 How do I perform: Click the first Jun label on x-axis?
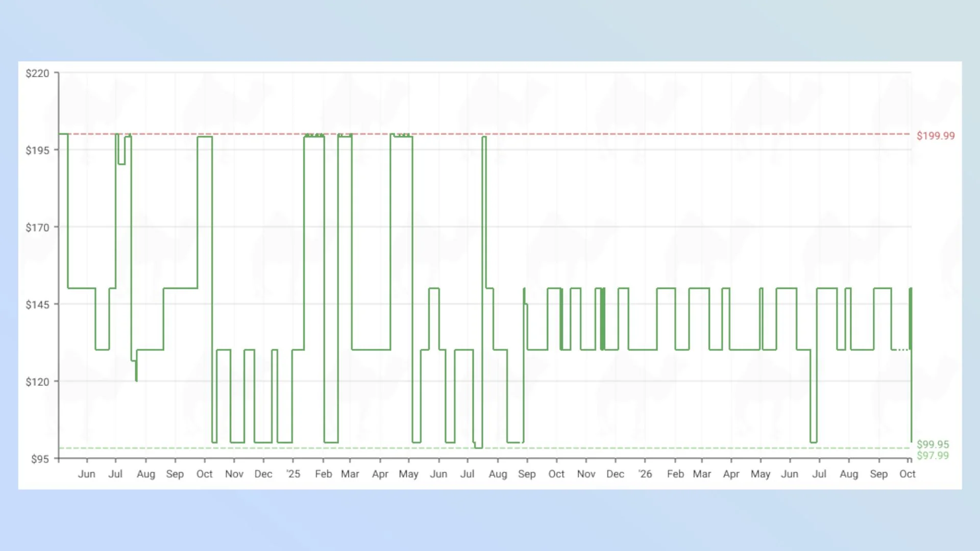tap(86, 474)
